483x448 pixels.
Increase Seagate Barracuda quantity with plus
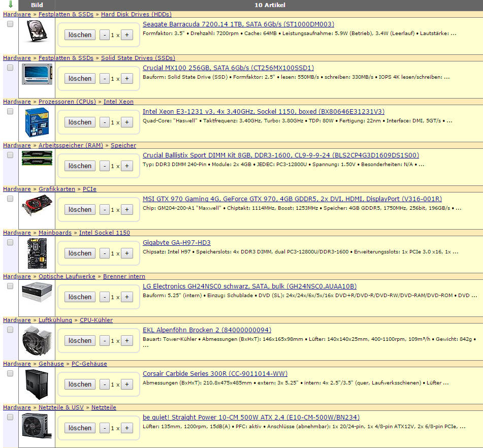click(x=127, y=35)
